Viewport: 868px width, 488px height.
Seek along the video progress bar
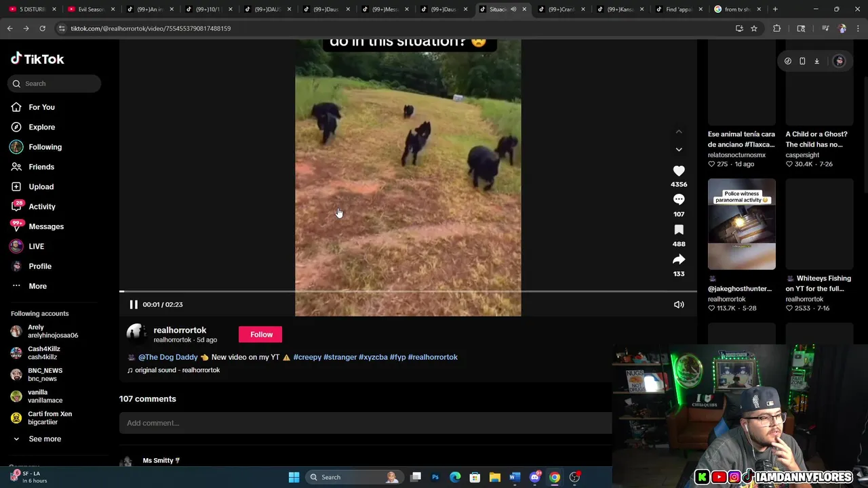point(408,291)
